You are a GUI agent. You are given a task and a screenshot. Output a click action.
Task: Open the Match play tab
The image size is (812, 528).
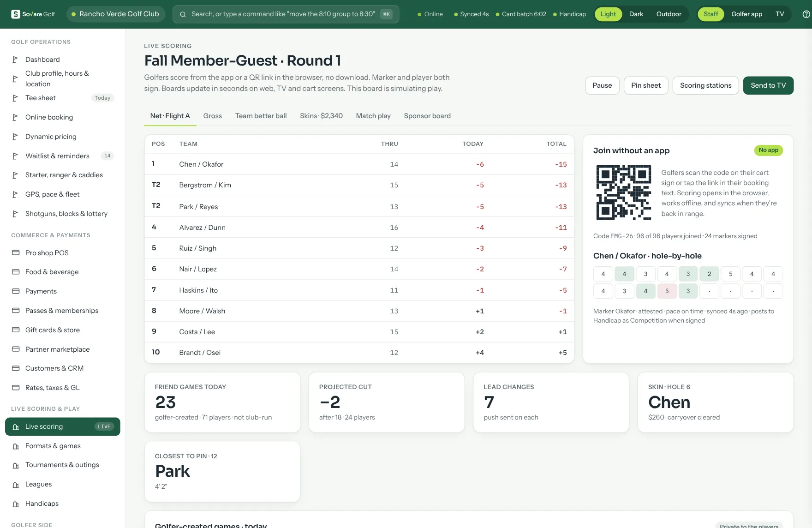tap(373, 116)
